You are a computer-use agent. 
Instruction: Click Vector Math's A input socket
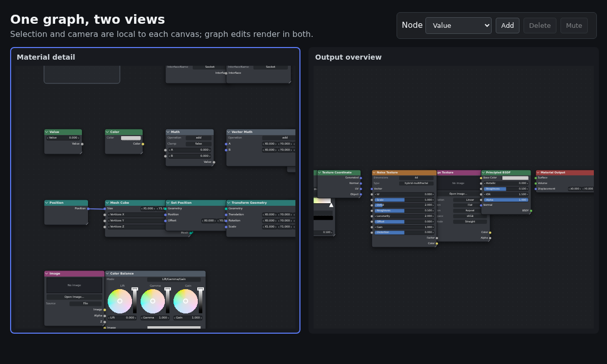pos(226,144)
